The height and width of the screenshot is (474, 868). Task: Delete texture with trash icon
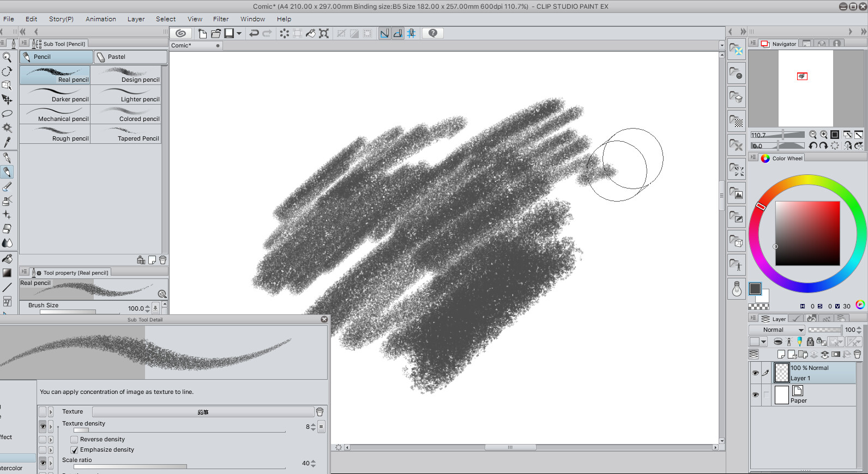tap(320, 412)
